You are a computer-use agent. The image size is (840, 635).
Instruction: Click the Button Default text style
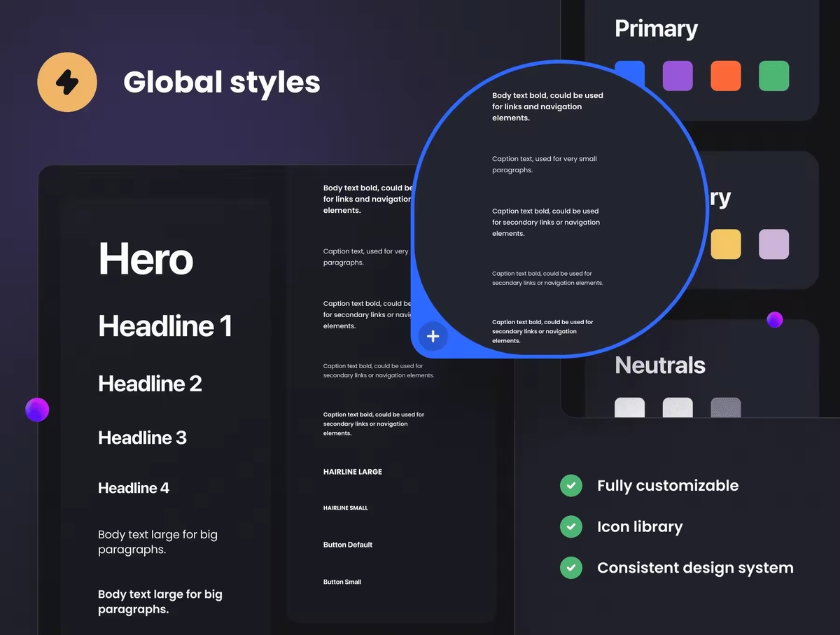click(348, 545)
